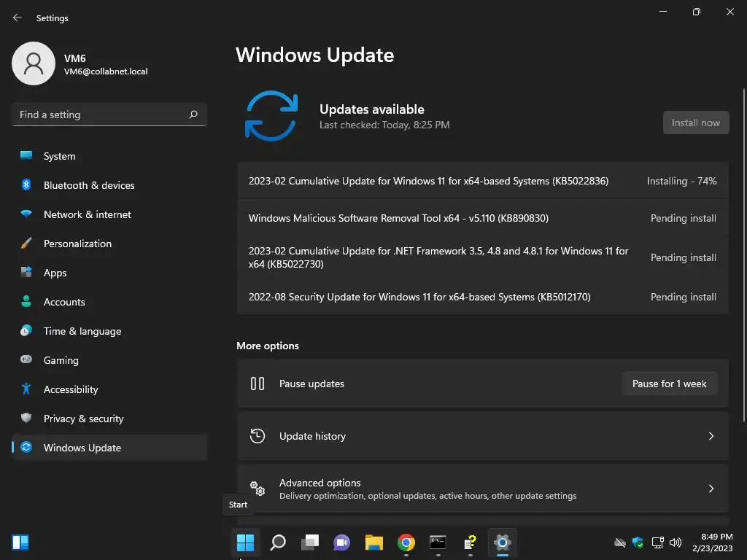The width and height of the screenshot is (747, 560).
Task: Click the Accounts person icon
Action: tap(26, 301)
